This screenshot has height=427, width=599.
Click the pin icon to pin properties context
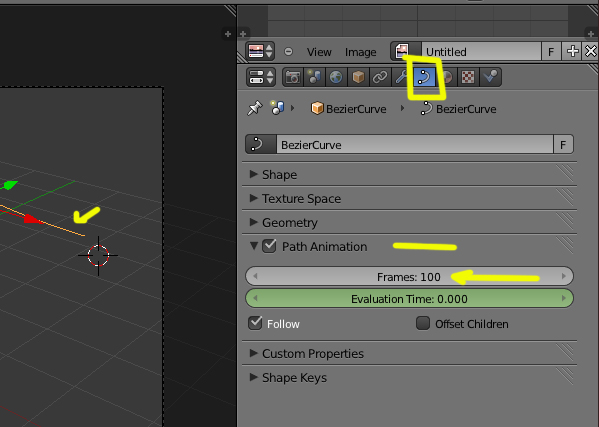click(x=255, y=108)
